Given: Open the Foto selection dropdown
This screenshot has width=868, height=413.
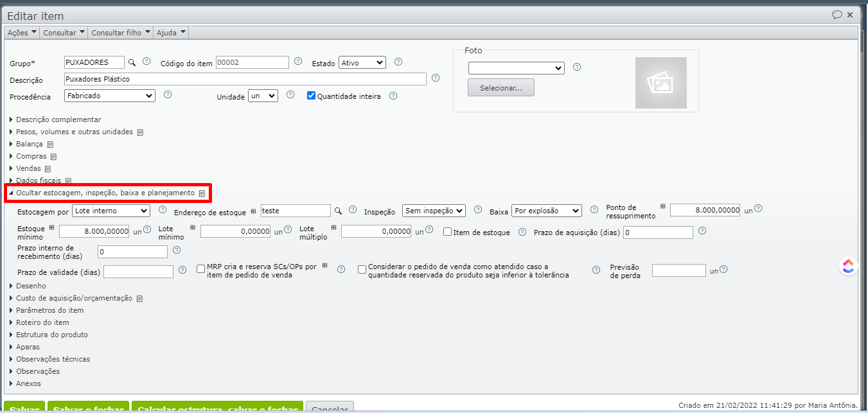Looking at the screenshot, I should pos(517,67).
